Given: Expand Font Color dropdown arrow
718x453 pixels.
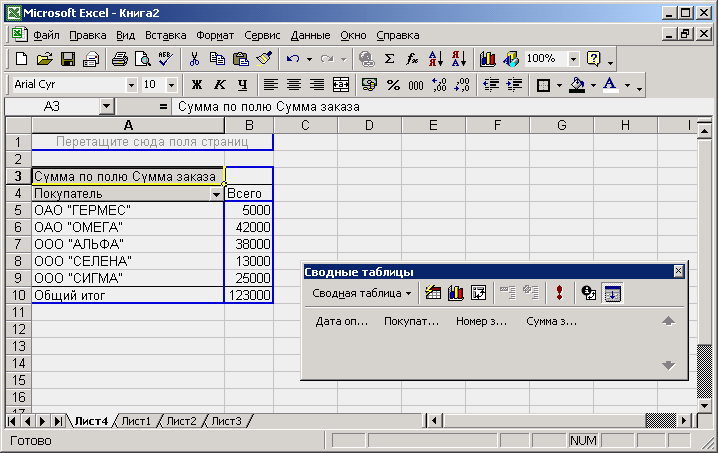Looking at the screenshot, I should (x=627, y=85).
